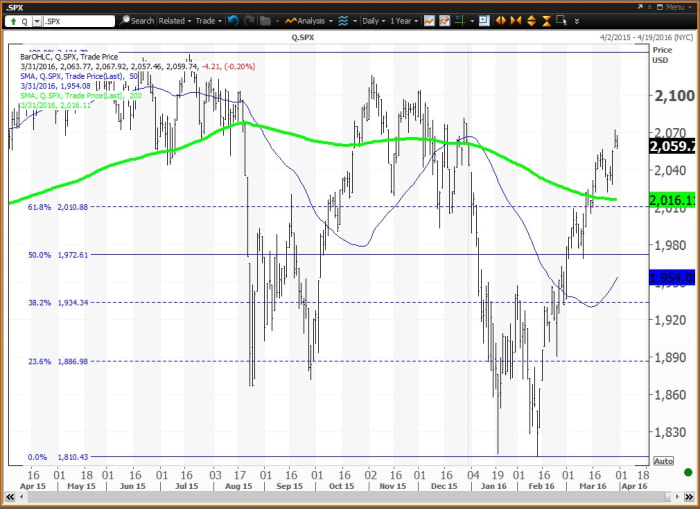
Task: Click the left arrow of horizontal scrollbar
Action: [x=21, y=496]
